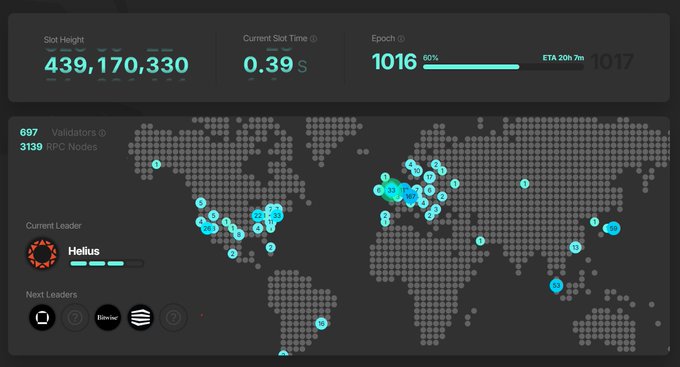Select the 10 cluster marker in Scandinavia
The image size is (680, 367).
(x=417, y=171)
